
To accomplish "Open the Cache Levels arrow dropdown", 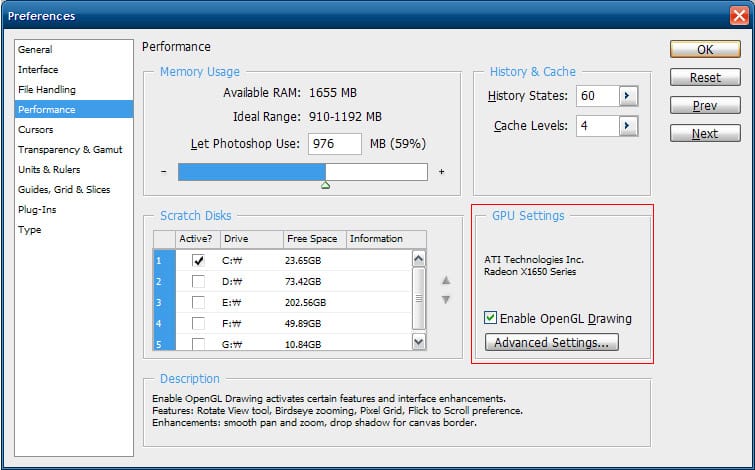I will click(x=628, y=126).
